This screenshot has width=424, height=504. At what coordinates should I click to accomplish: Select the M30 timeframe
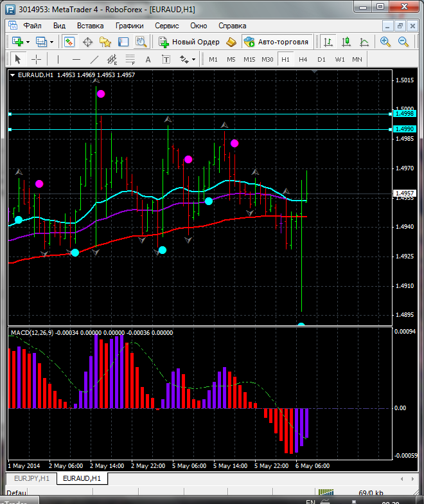(x=267, y=59)
